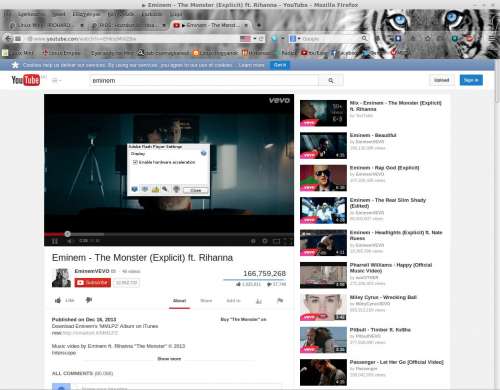Image resolution: width=500 pixels, height=390 pixels.
Task: Open the Firefox hamburger menu
Action: pyautogui.click(x=493, y=39)
